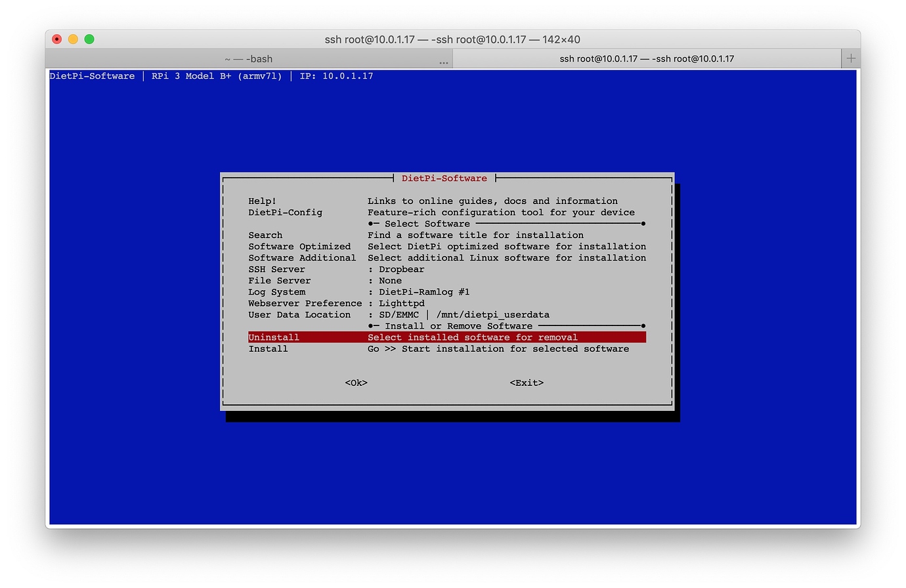Click the window title bar text
Image resolution: width=906 pixels, height=588 pixels.
(x=452, y=39)
